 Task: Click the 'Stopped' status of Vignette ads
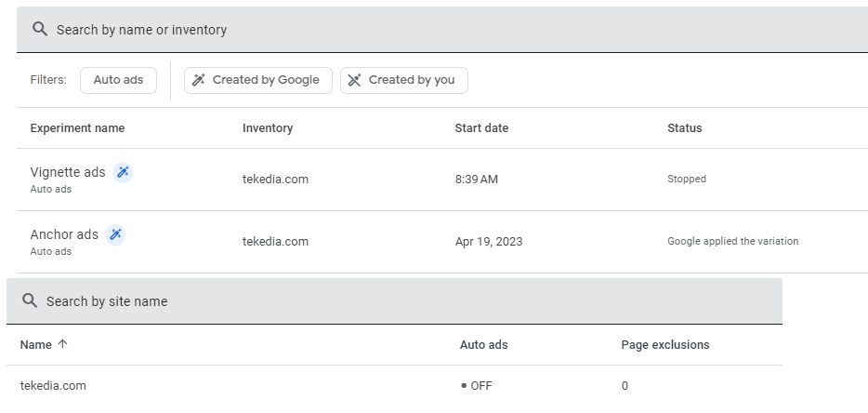click(x=687, y=179)
